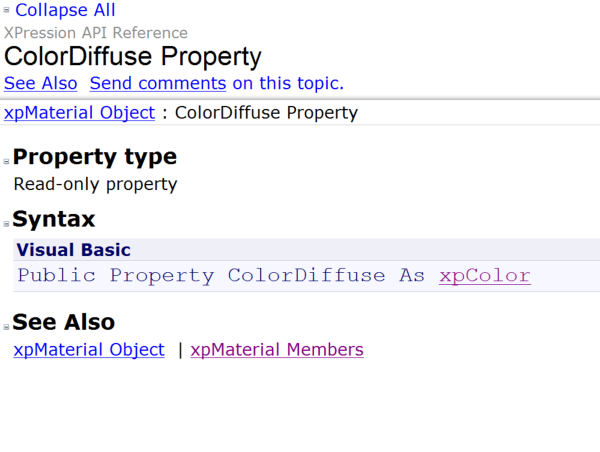The width and height of the screenshot is (600, 452).
Task: Click ColorDiffuse Property text in breadcrumb
Action: point(266,113)
